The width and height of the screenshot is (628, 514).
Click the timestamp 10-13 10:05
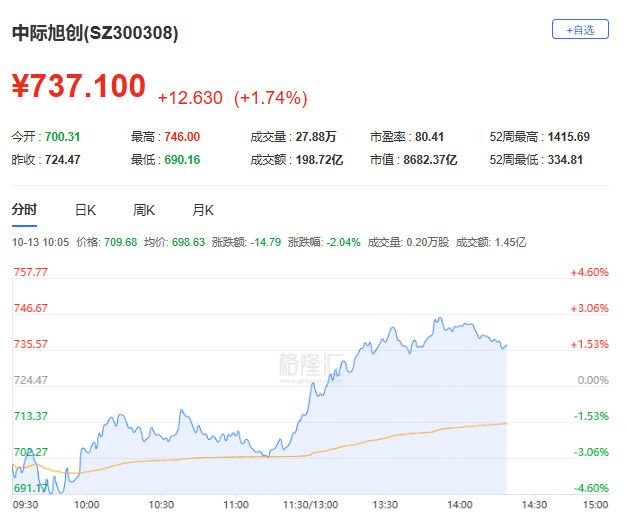pos(40,242)
